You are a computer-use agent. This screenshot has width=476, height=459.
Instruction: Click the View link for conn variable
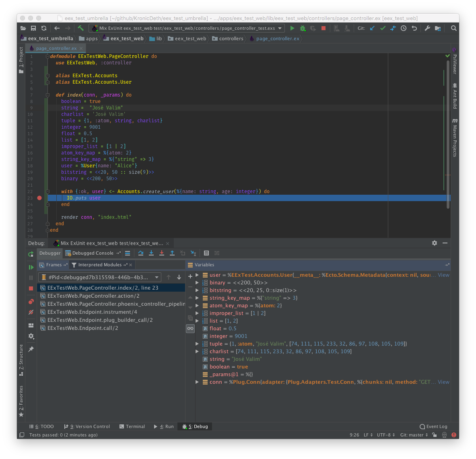pos(443,382)
